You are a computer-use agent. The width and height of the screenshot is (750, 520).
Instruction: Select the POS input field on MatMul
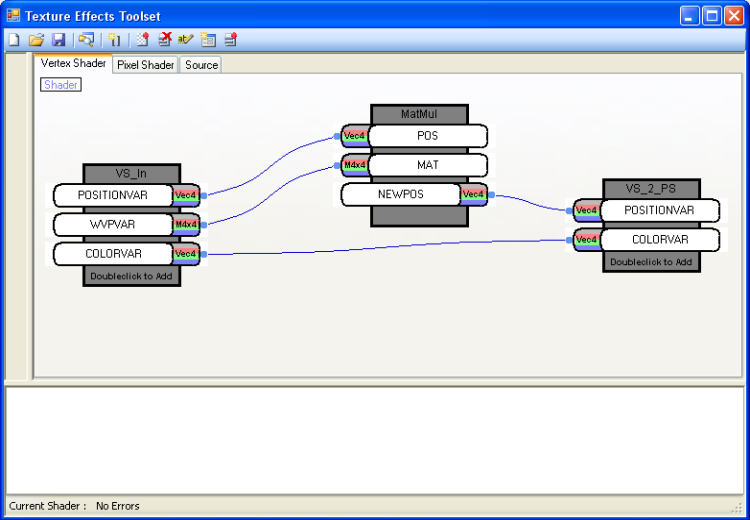pyautogui.click(x=427, y=136)
